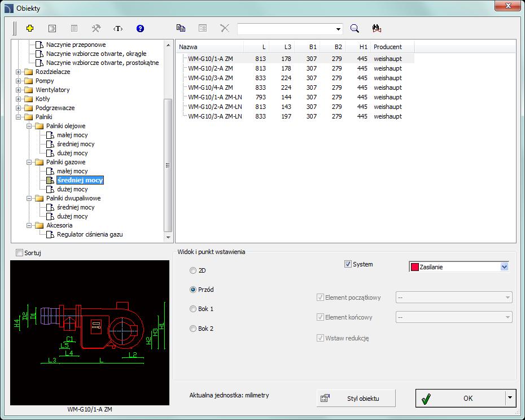
Task: Select the 2D view radio button
Action: [193, 270]
